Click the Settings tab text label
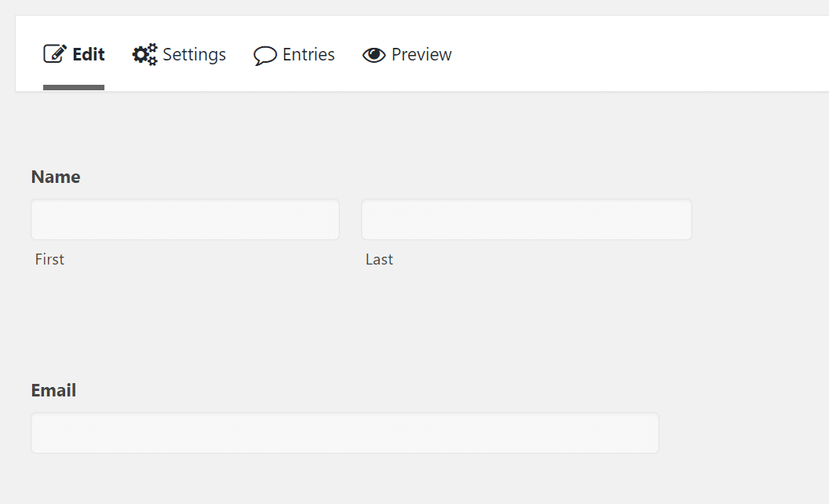This screenshot has width=829, height=504. point(195,54)
